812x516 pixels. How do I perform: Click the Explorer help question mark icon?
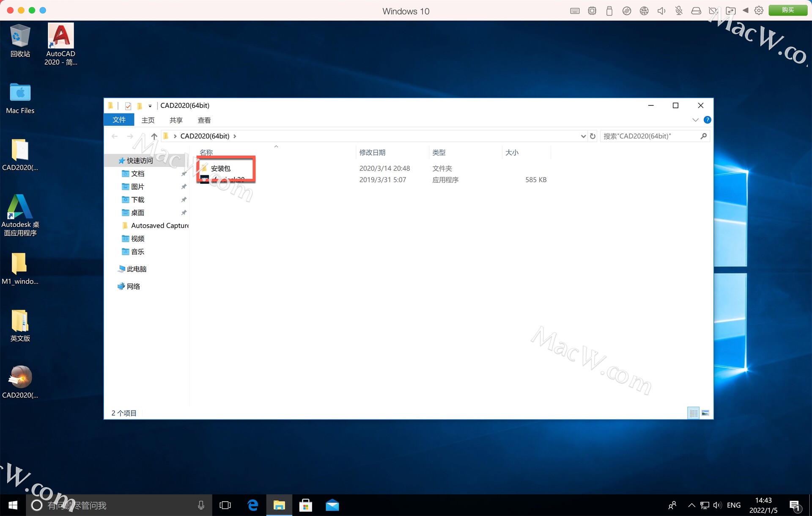click(707, 120)
